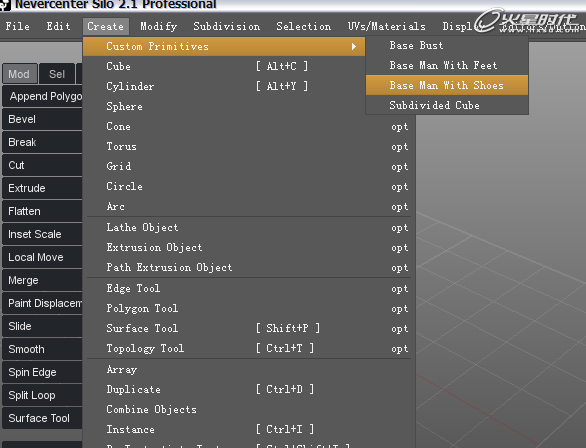The image size is (586, 448).
Task: Switch to the Mod tab
Action: tap(19, 74)
